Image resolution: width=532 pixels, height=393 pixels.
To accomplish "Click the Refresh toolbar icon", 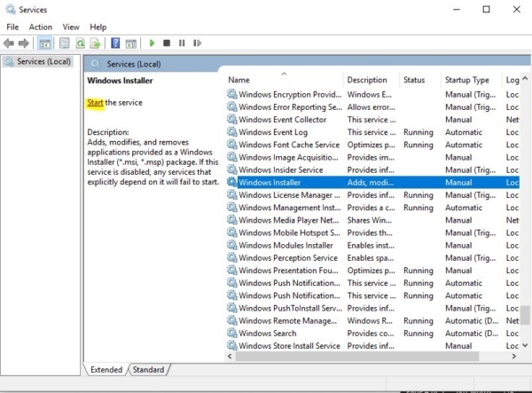I will (x=80, y=43).
